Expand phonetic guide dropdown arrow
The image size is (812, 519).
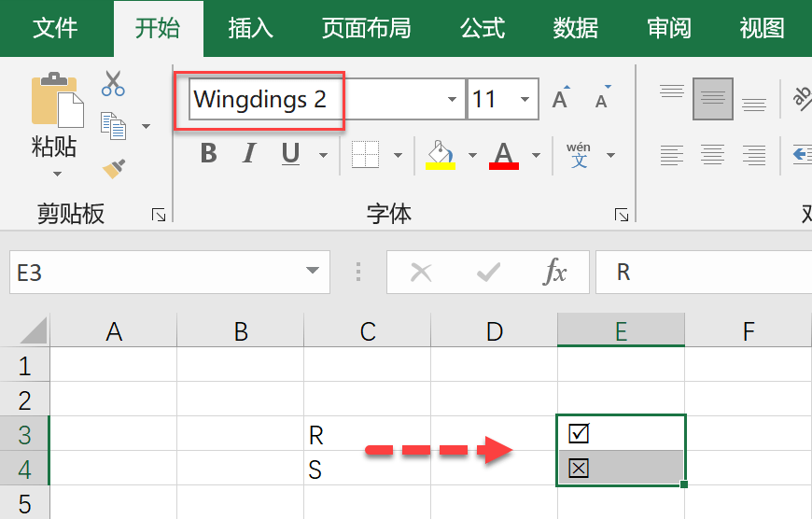[x=611, y=155]
